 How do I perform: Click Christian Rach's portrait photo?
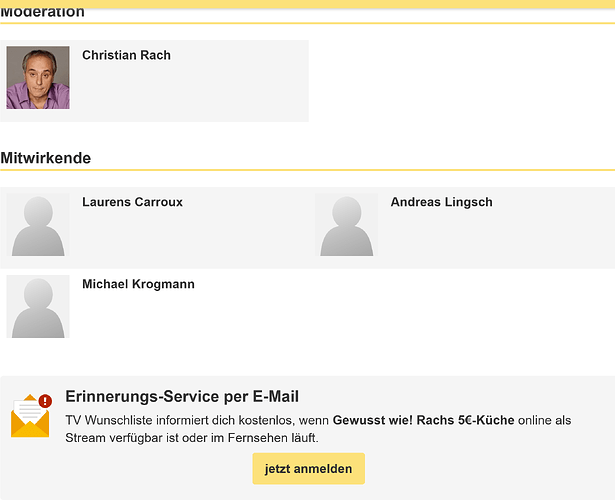38,78
